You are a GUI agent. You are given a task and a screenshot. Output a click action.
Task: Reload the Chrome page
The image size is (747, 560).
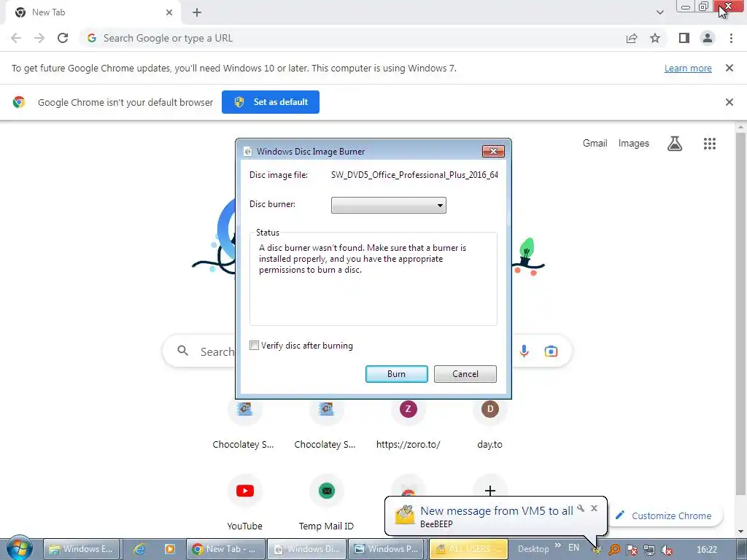(x=63, y=38)
